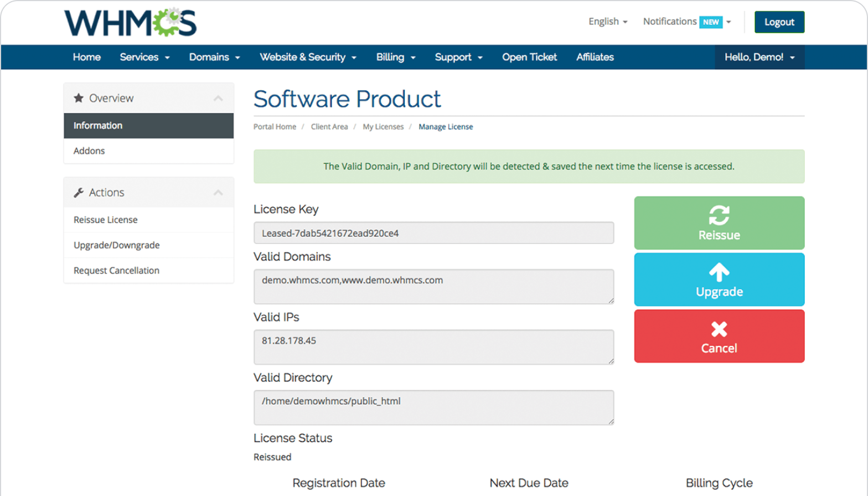
Task: Click the green Reissue button label
Action: point(719,235)
